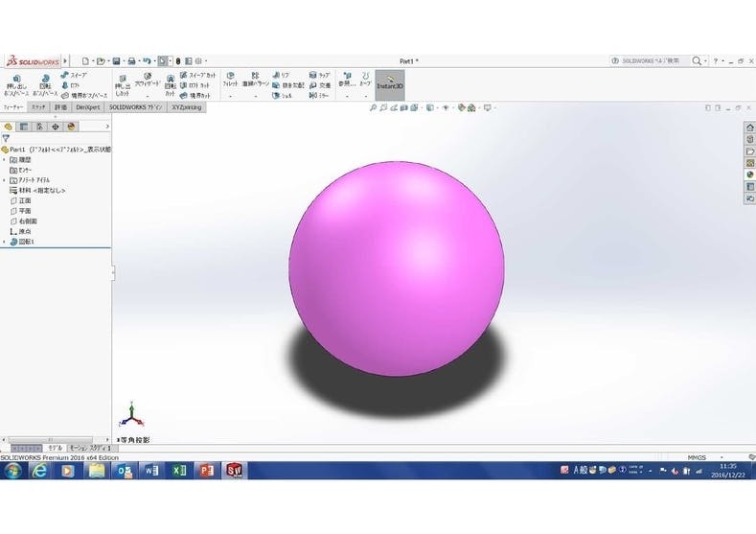Expand the アノテート アイテム annotations folder
The width and height of the screenshot is (756, 534).
click(4, 180)
